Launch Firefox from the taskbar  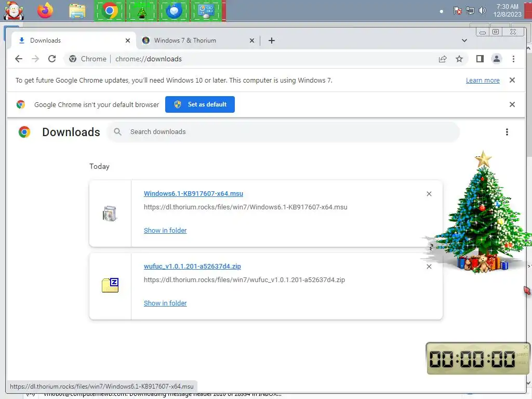point(46,10)
